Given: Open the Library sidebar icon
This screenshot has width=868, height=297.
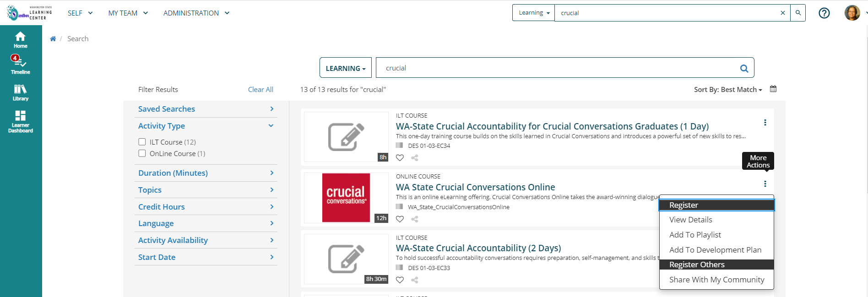Looking at the screenshot, I should (x=21, y=92).
